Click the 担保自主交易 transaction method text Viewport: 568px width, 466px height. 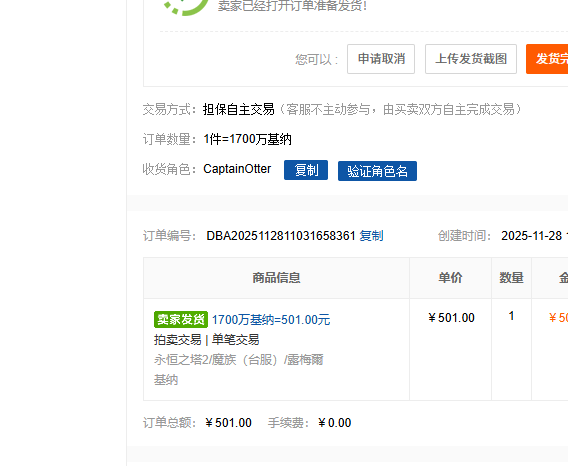pyautogui.click(x=239, y=109)
